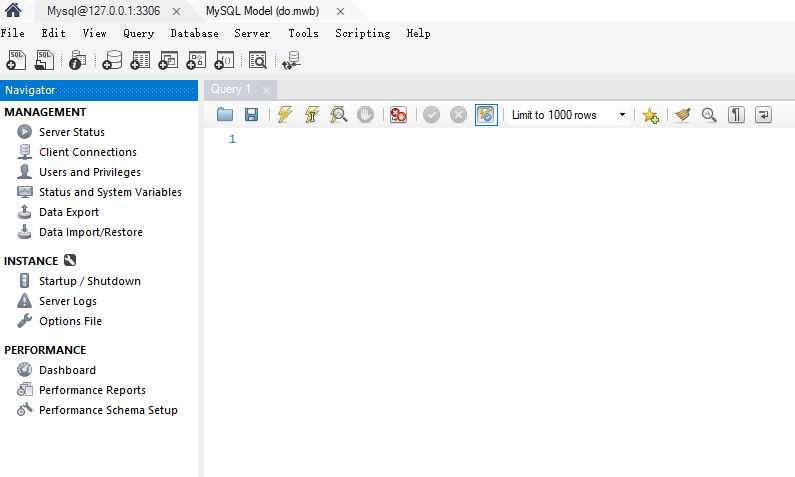Execute the statement under cursor icon
795x477 pixels.
coord(312,115)
